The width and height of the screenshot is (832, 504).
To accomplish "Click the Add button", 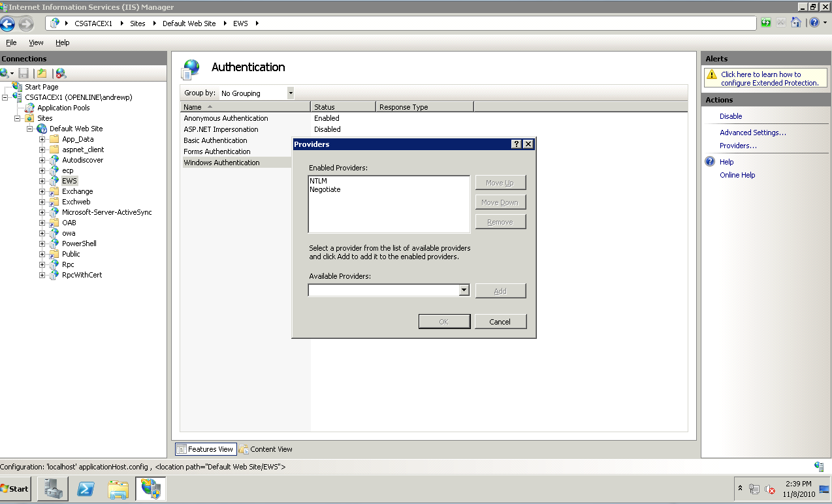I will pyautogui.click(x=500, y=291).
